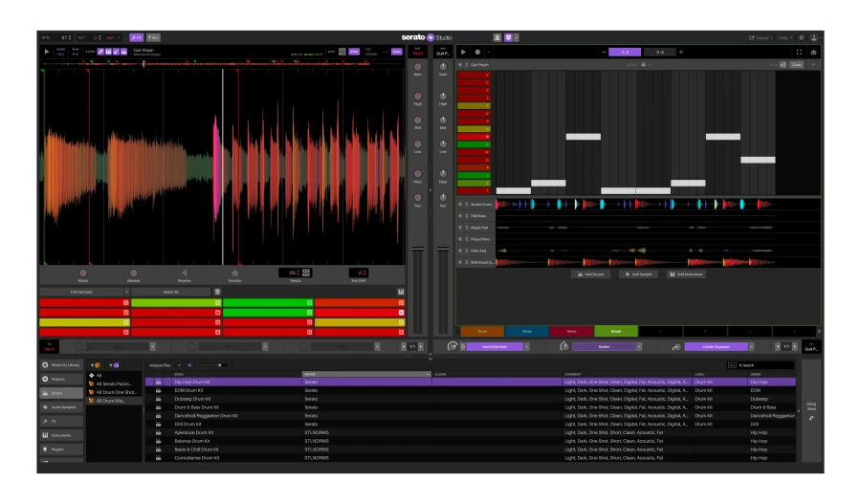
Task: Start recording in the sequencer
Action: [x=477, y=53]
